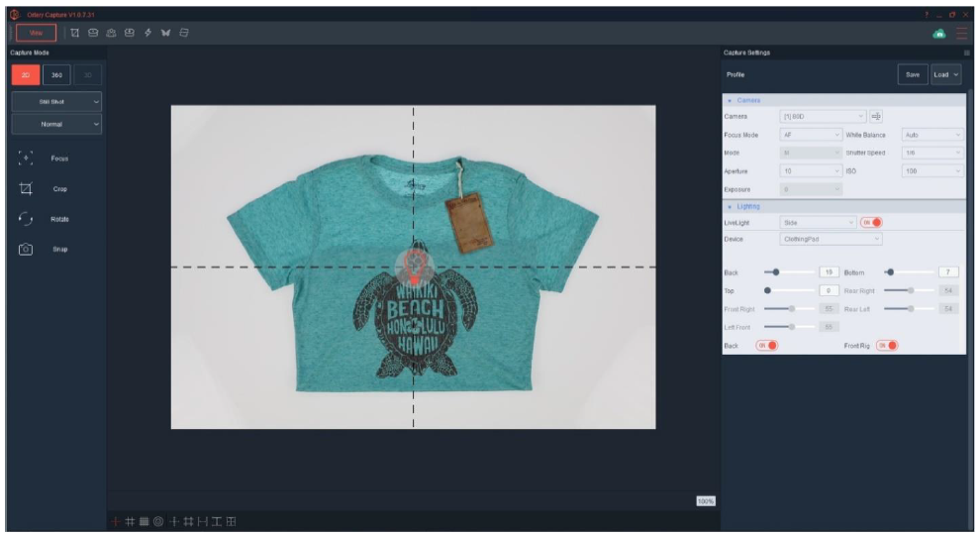Image resolution: width=980 pixels, height=535 pixels.
Task: Open the ISO dropdown
Action: [x=931, y=170]
